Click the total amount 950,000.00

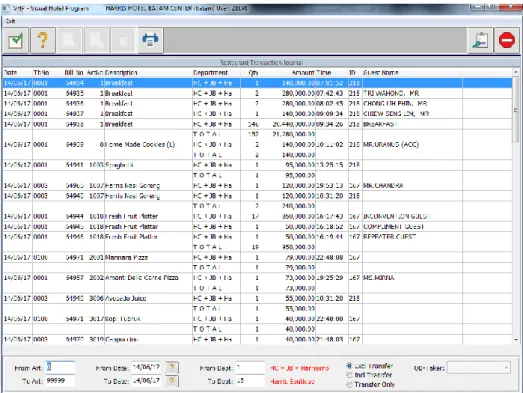point(299,247)
